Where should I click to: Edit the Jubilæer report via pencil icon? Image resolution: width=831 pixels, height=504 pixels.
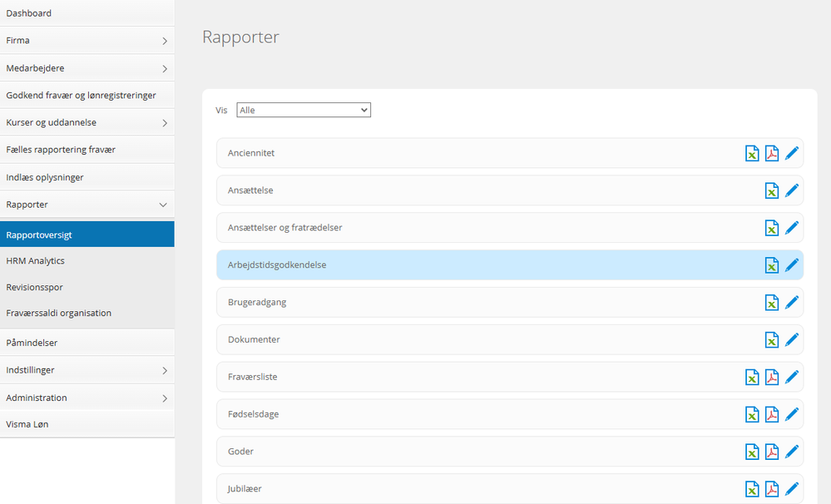point(792,488)
